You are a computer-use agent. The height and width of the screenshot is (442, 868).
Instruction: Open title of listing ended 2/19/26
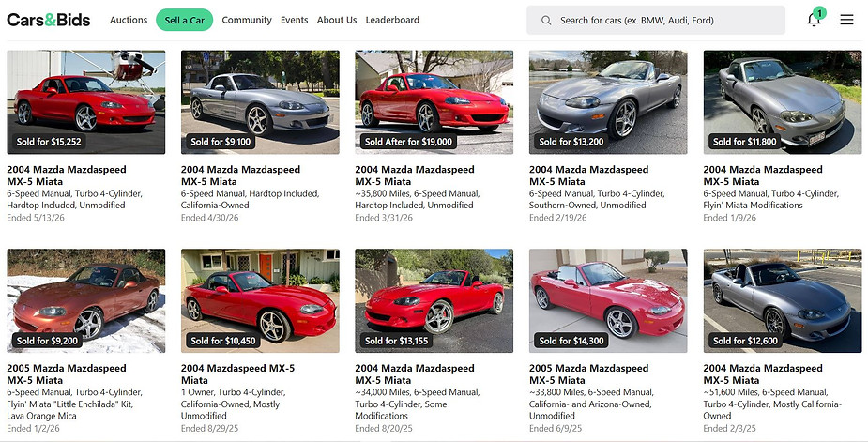pos(588,175)
